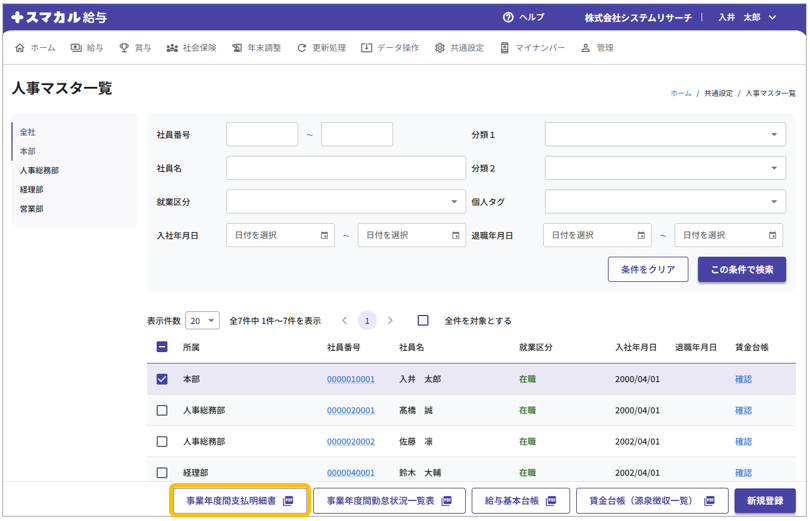Click the この条件で検索 button

(x=741, y=270)
